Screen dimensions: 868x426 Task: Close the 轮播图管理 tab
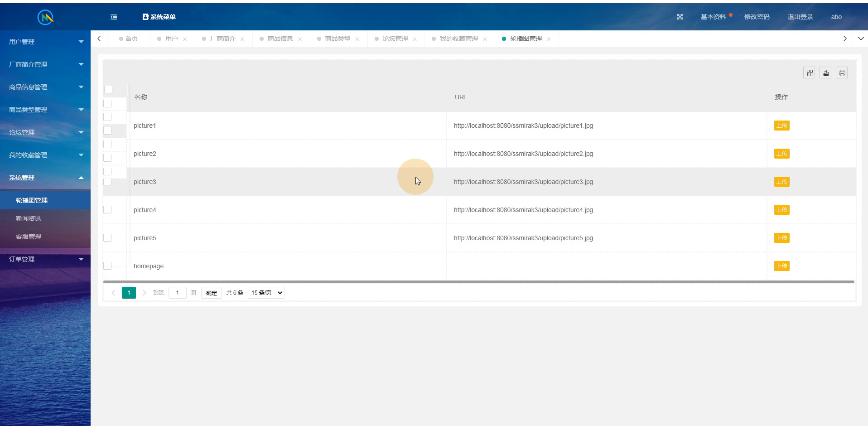549,39
